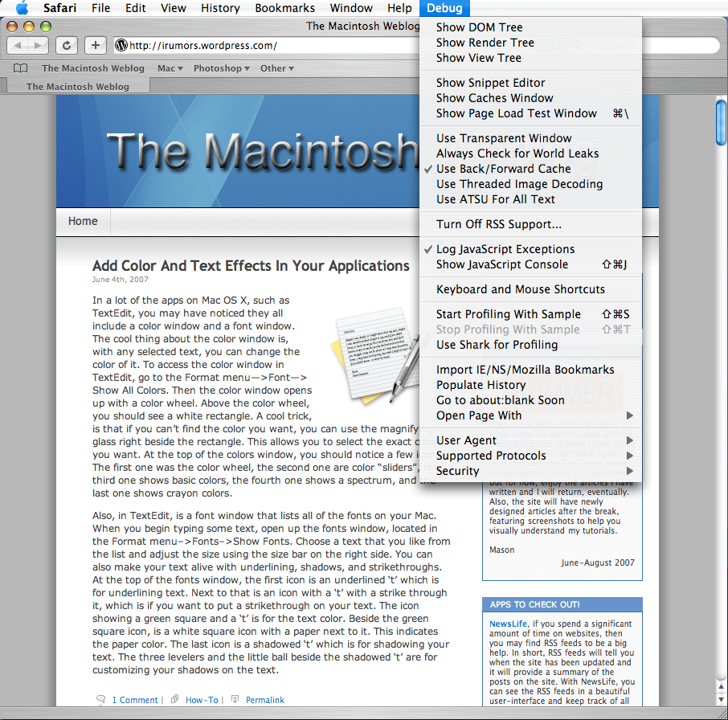The width and height of the screenshot is (728, 720).
Task: Open the Other bookmarks folder dropdown
Action: (276, 68)
